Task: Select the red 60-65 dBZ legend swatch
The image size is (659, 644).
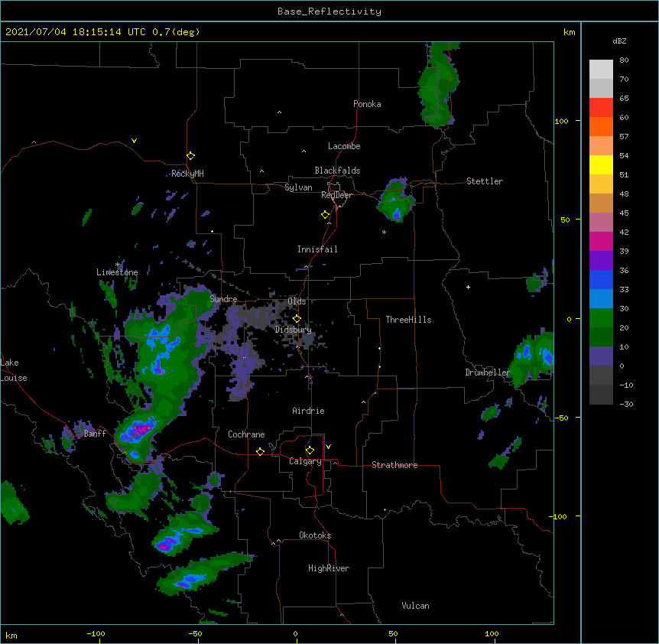Action: point(601,108)
